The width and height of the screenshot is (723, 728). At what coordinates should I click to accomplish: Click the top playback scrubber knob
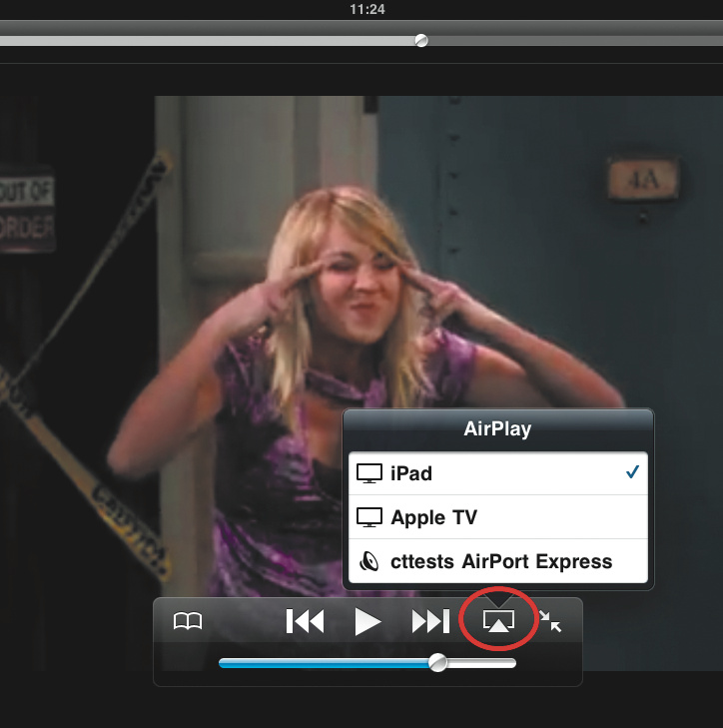(421, 40)
